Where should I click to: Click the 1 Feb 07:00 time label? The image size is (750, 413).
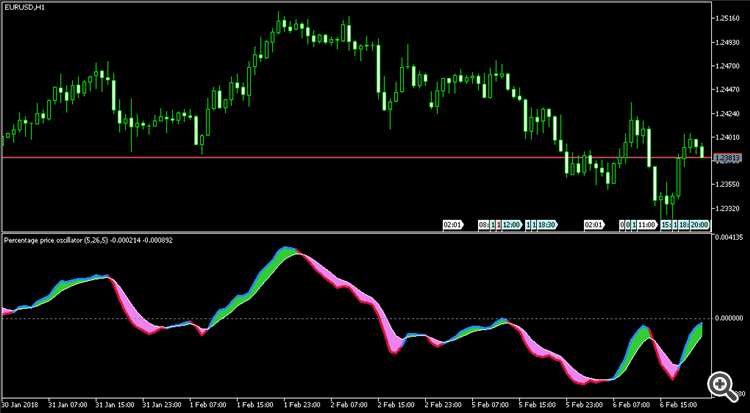click(x=208, y=404)
